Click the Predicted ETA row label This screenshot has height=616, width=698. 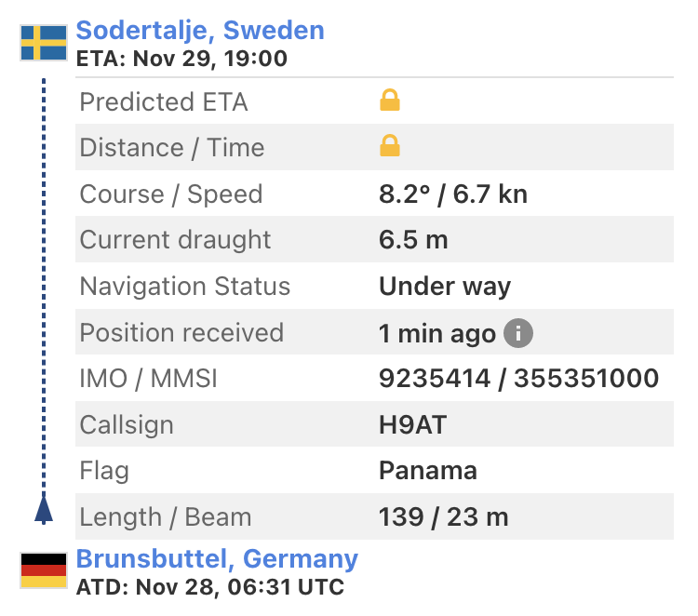point(164,101)
